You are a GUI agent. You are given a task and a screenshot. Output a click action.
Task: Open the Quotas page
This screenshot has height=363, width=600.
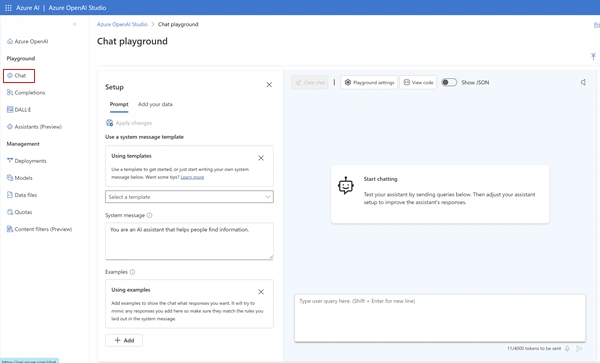[x=20, y=212]
